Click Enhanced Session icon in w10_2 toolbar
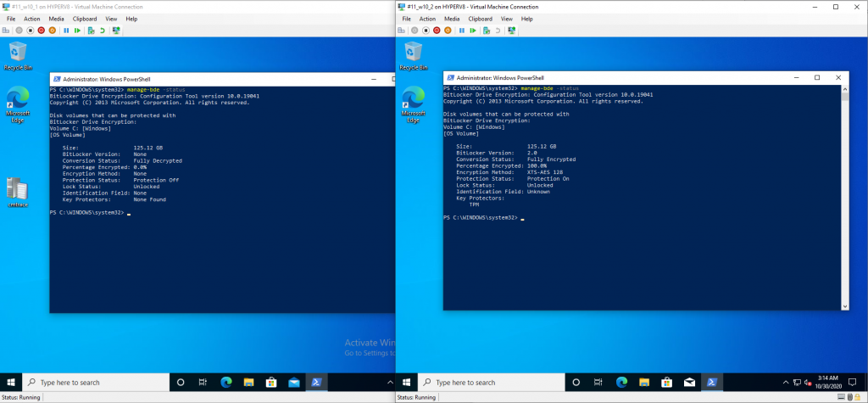Viewport: 868px width, 403px height. [x=511, y=31]
